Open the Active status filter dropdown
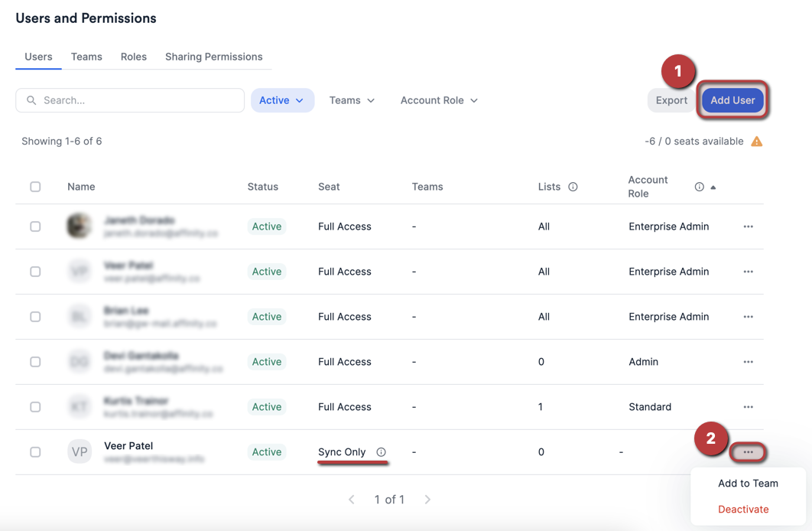Screen dimensions: 812x531 click(282, 100)
